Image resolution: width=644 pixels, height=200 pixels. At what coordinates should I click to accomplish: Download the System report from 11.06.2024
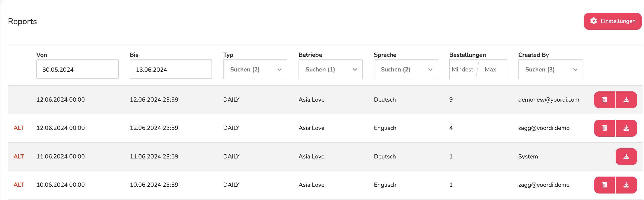click(626, 157)
